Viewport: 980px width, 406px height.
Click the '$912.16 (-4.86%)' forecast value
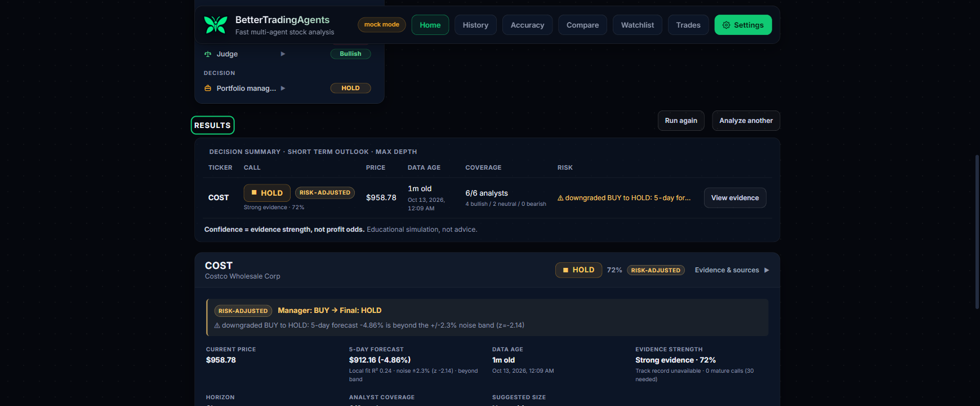pos(380,360)
